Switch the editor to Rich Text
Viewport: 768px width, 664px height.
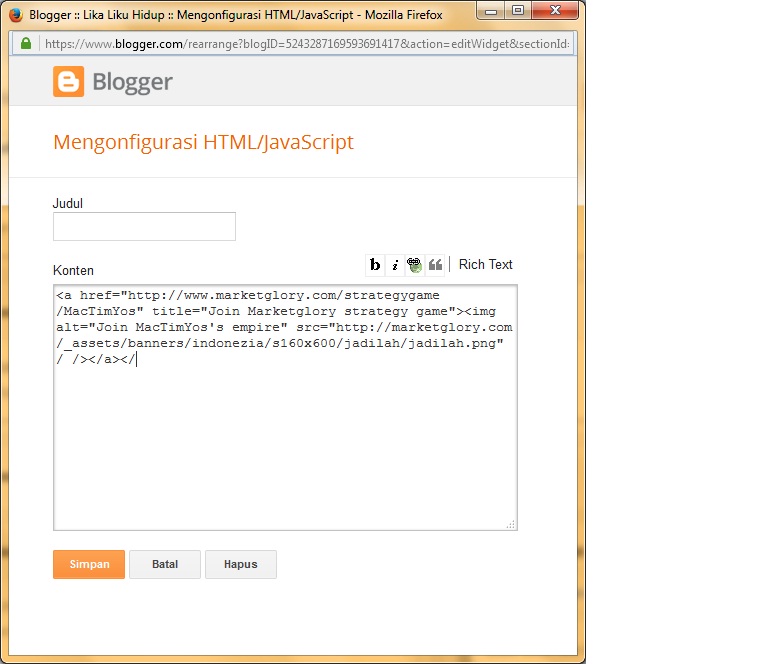point(485,264)
